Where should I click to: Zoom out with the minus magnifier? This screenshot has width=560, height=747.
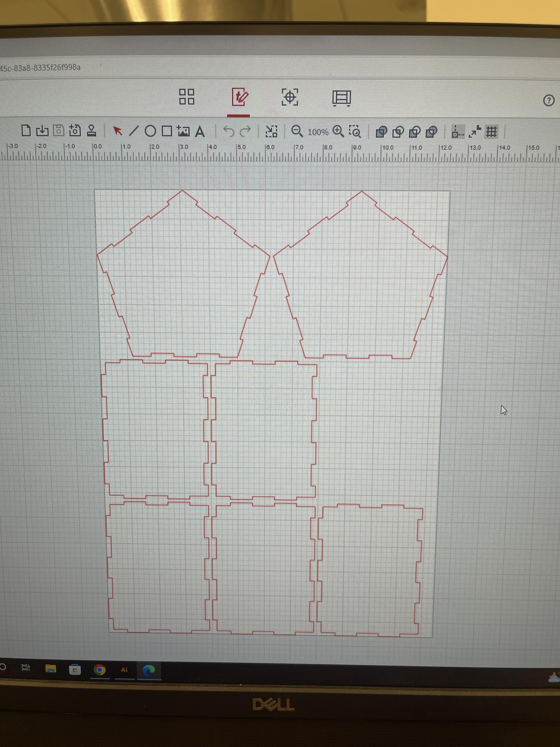(x=297, y=131)
